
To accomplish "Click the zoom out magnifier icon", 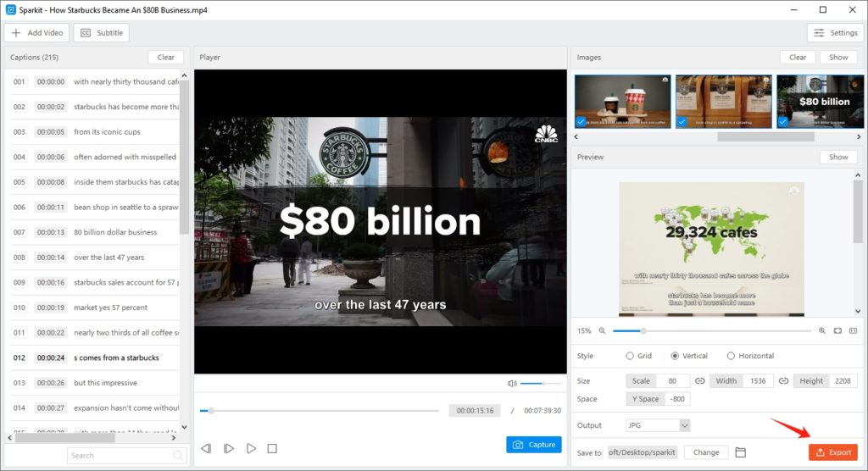I will (x=602, y=330).
